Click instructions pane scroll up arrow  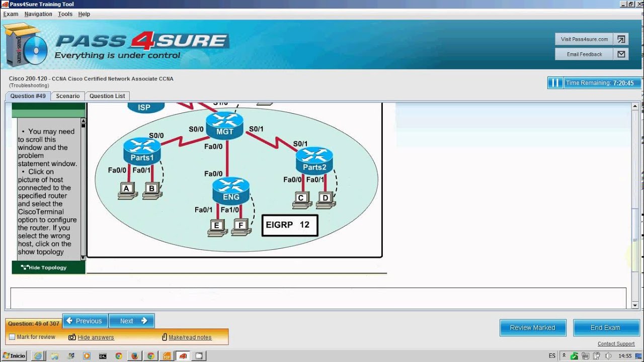coord(83,121)
